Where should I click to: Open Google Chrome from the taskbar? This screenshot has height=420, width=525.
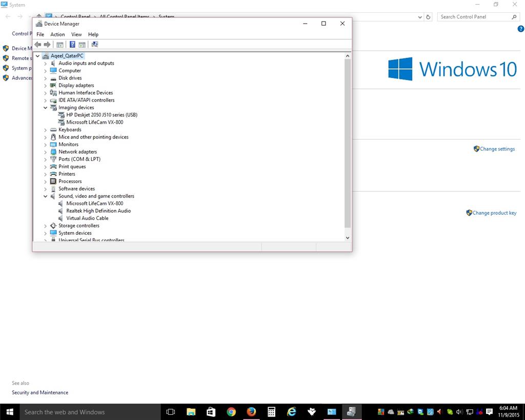point(231,412)
